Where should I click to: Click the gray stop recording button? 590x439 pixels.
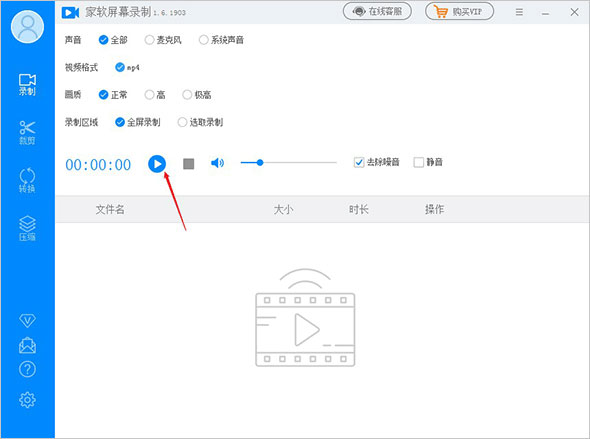189,164
